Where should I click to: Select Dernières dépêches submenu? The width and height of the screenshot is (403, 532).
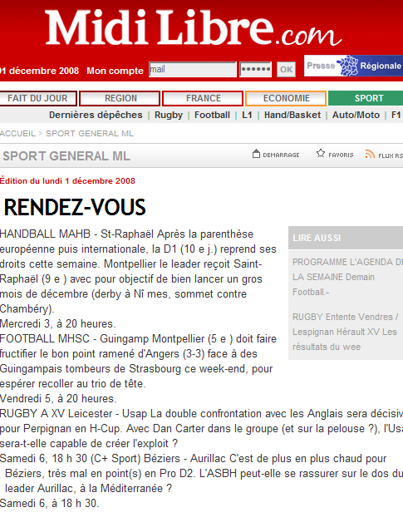96,115
